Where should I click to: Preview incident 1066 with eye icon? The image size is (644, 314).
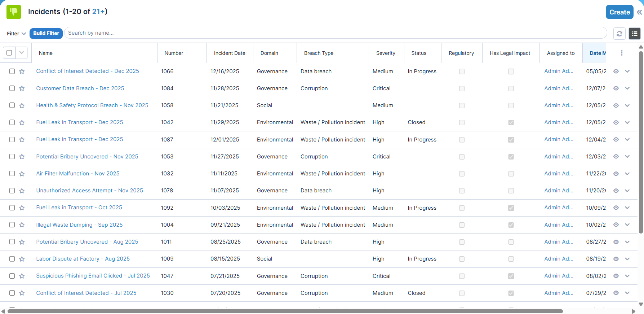tap(616, 71)
